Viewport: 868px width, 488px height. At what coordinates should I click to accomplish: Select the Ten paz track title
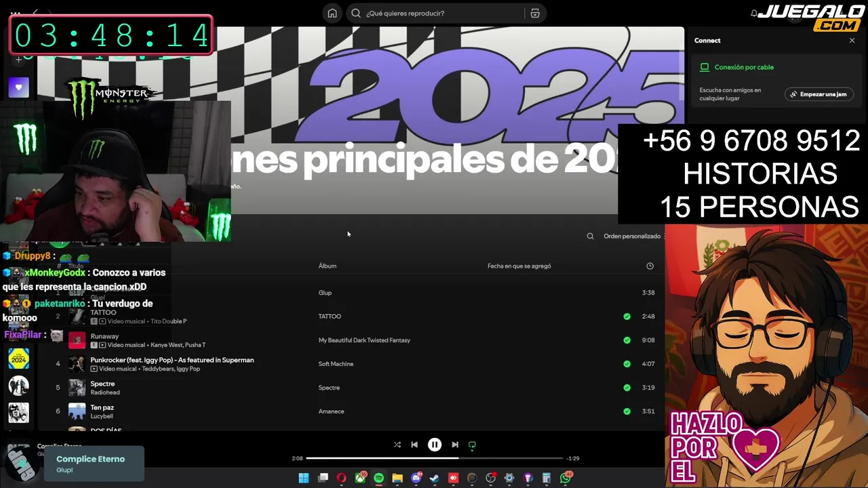coord(102,407)
